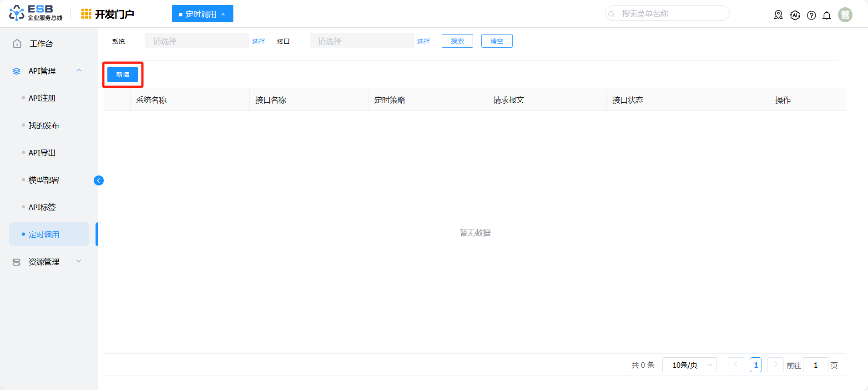Viewport: 868px width, 390px height.
Task: Click the page jump number field
Action: (815, 365)
